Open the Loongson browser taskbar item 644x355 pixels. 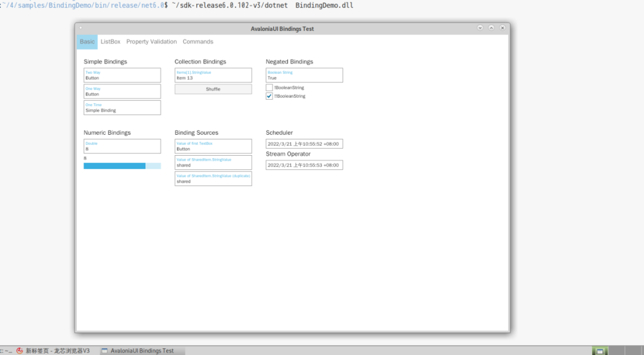[54, 351]
